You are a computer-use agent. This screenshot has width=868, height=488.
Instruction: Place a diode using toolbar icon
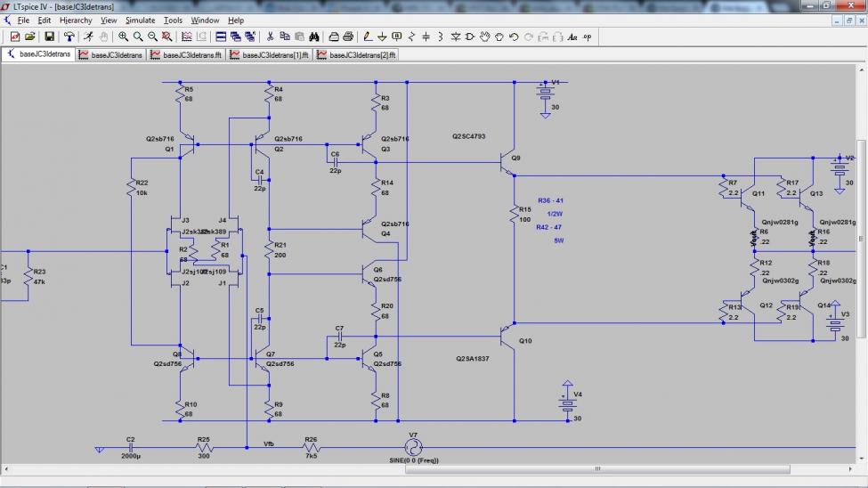coord(456,37)
